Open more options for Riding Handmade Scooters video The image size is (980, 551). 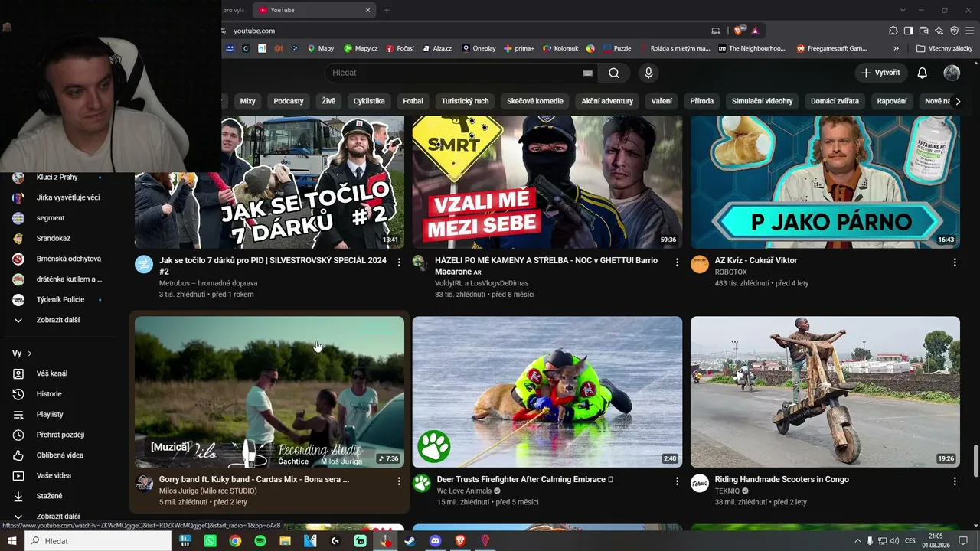point(955,481)
